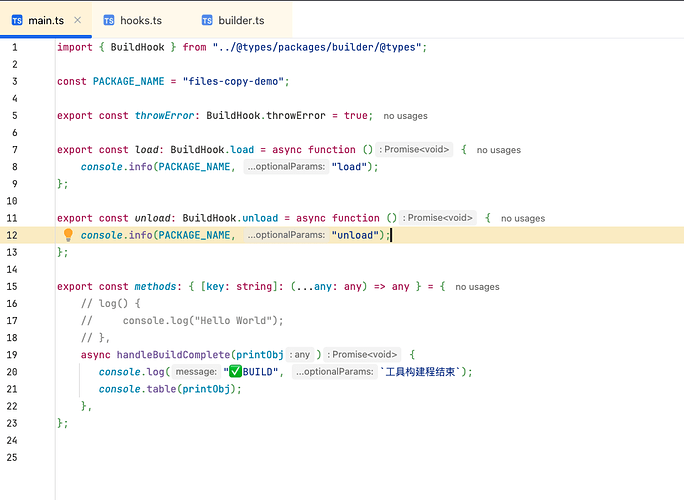Click the 'message:' parameter hint on line 20

pos(196,372)
